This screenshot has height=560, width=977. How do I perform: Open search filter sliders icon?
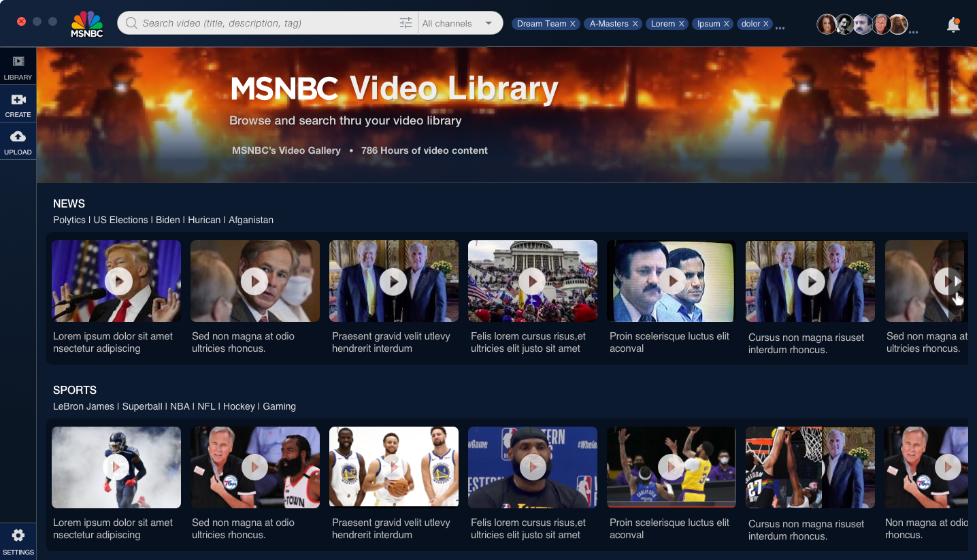point(405,23)
